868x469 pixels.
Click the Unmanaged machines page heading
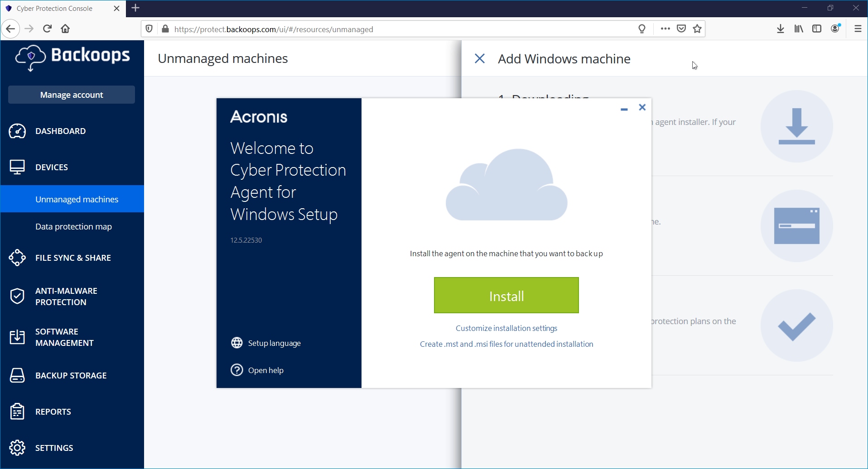click(x=223, y=58)
